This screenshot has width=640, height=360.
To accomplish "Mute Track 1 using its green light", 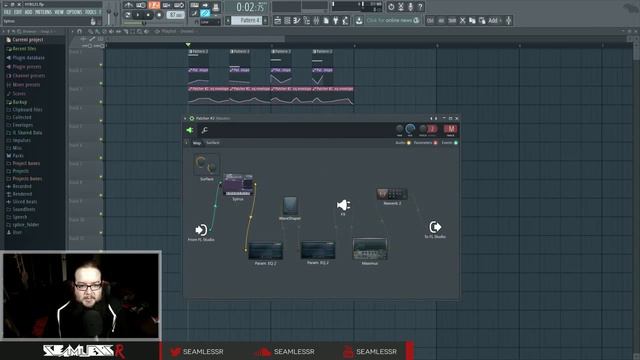I will 101,65.
